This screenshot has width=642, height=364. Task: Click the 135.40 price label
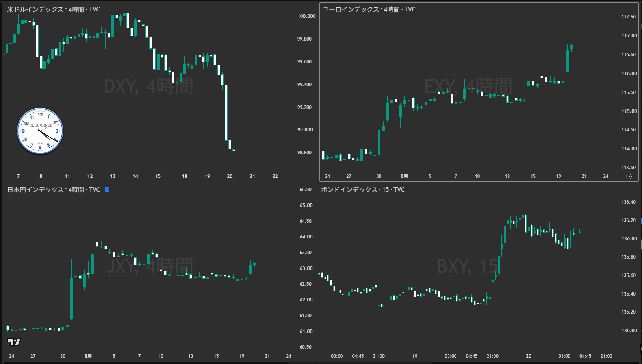coord(629,294)
